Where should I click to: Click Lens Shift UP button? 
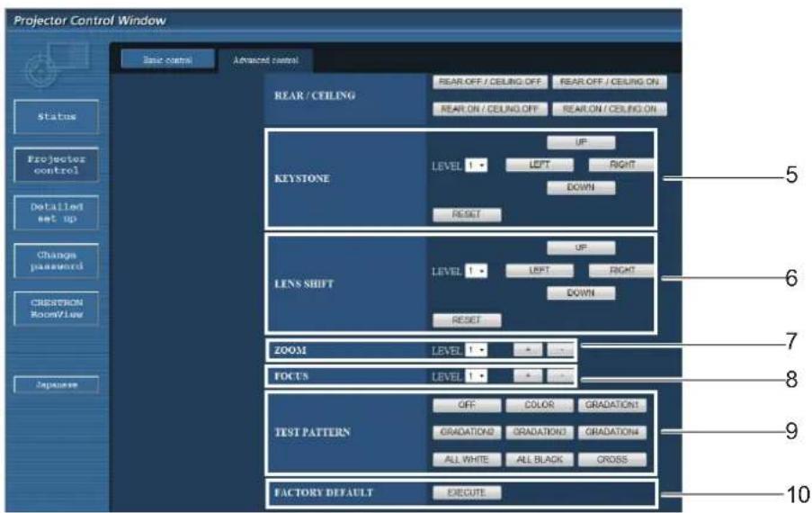click(581, 248)
